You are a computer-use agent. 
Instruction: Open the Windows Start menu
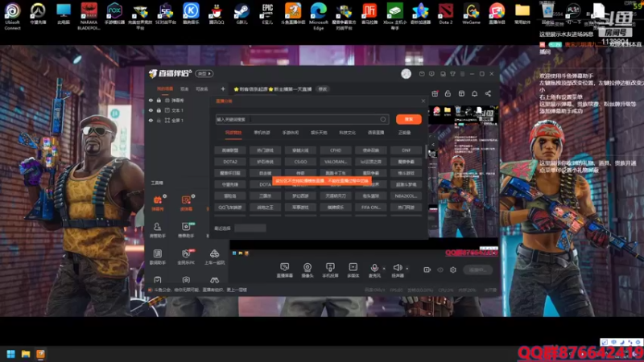click(10, 354)
